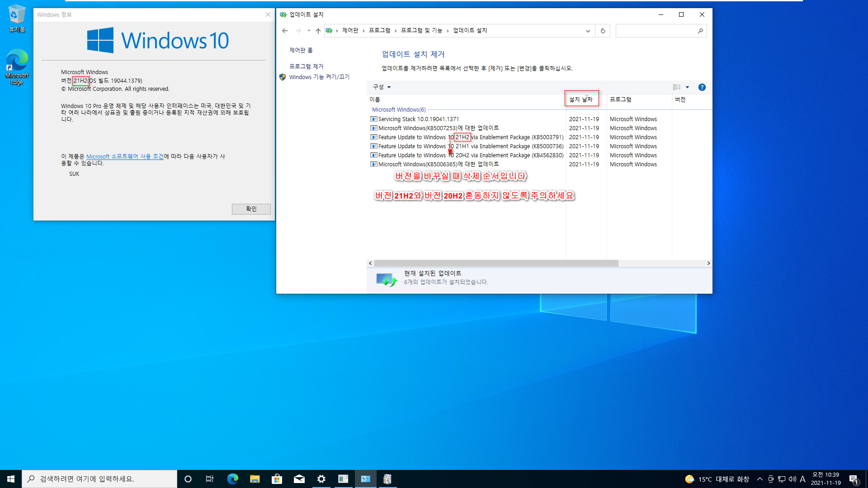Click 확인 in Windows 정보 dialog
868x488 pixels.
251,209
